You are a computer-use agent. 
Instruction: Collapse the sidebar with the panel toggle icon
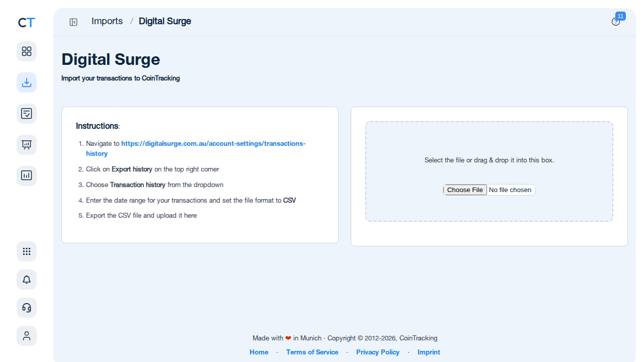(73, 22)
